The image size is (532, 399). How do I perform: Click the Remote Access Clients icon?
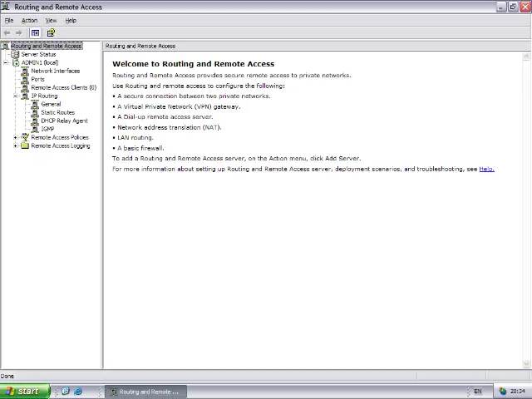pyautogui.click(x=25, y=87)
